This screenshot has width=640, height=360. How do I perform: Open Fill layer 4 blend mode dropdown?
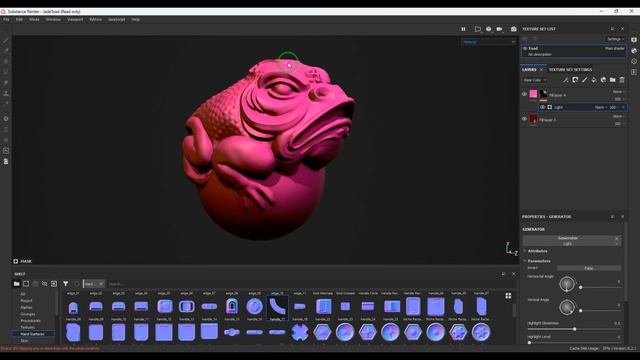coord(619,92)
